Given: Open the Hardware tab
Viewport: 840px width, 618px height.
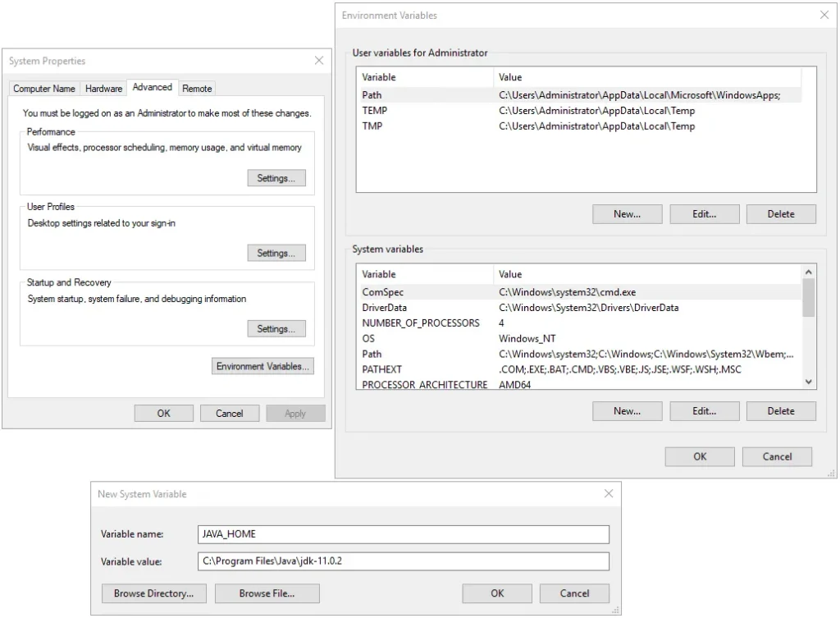Looking at the screenshot, I should pos(103,89).
